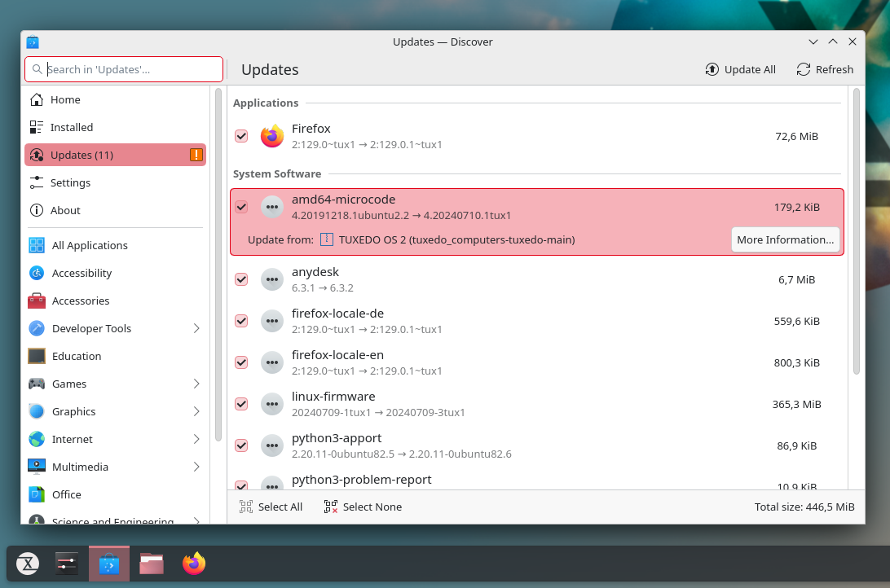Click More Information for amd64-microcode
Viewport: 890px width, 588px height.
pyautogui.click(x=786, y=240)
